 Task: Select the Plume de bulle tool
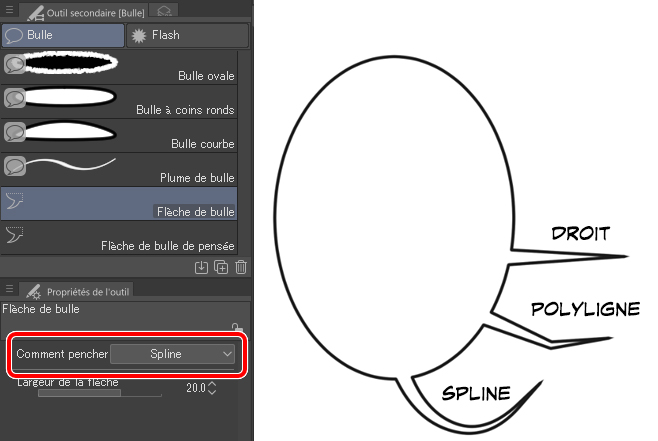click(x=120, y=168)
